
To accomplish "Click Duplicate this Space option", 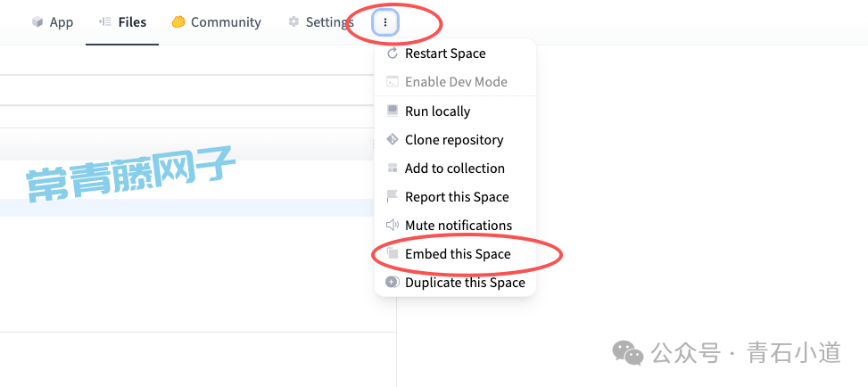I will tap(465, 283).
